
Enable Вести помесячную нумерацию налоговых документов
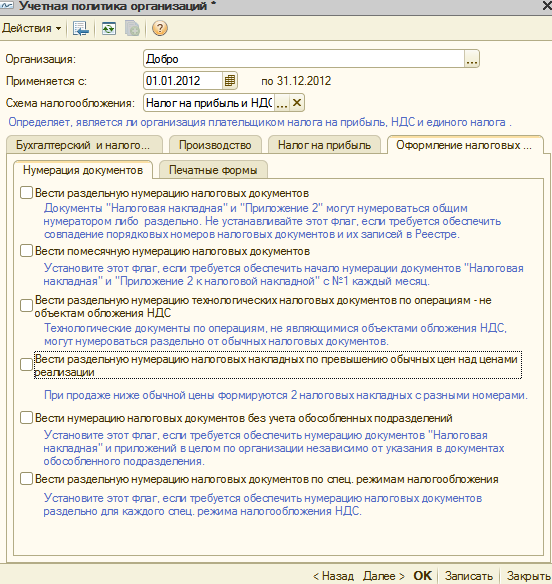click(26, 251)
